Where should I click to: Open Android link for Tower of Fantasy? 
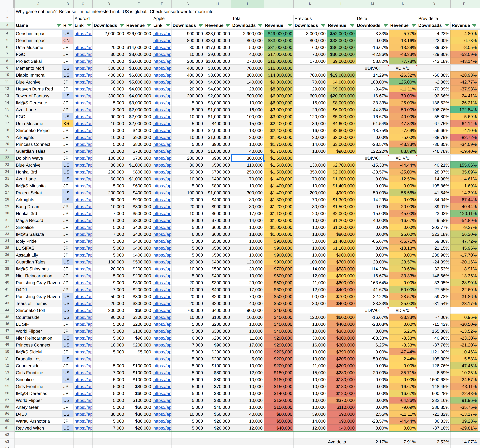(83, 96)
